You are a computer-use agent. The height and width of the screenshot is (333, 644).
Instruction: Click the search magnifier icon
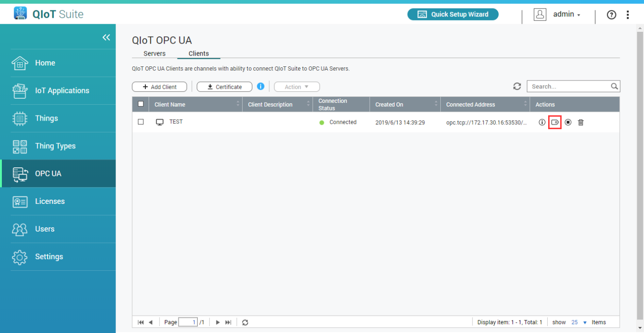615,86
